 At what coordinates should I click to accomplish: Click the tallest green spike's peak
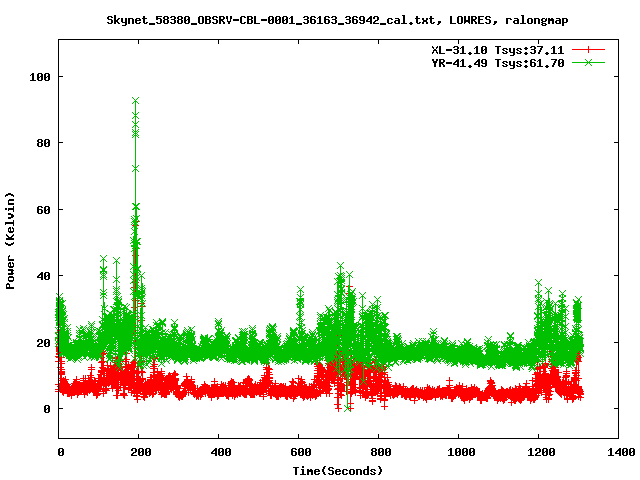135,115
